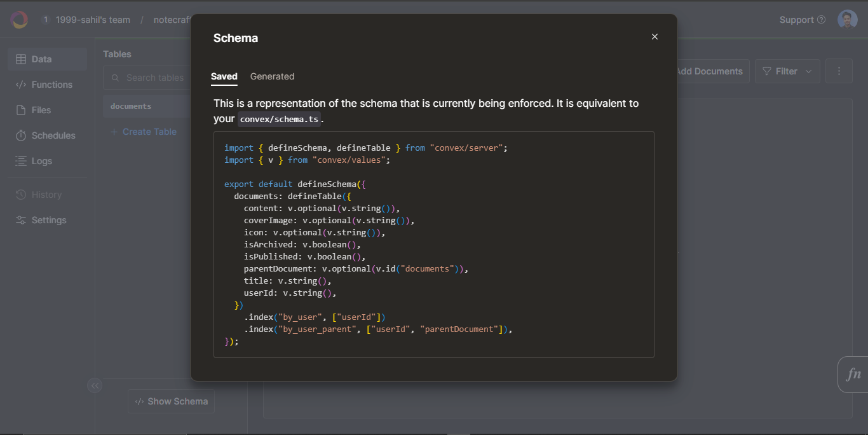
Task: Click the notecraft project breadcrumb
Action: coord(172,20)
